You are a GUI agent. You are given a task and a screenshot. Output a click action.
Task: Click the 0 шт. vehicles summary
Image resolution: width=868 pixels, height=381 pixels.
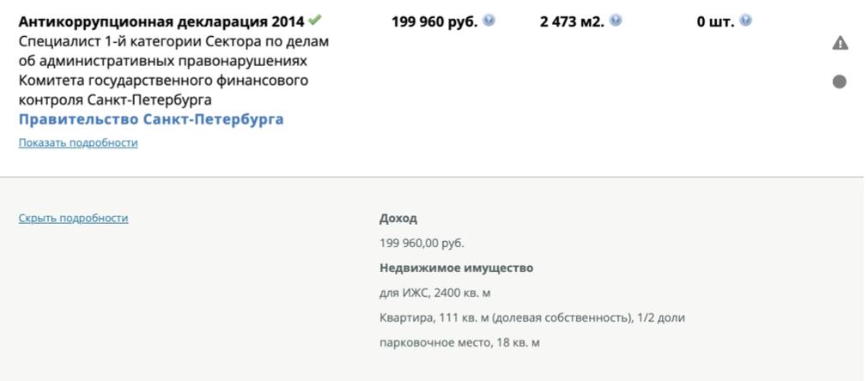point(715,21)
